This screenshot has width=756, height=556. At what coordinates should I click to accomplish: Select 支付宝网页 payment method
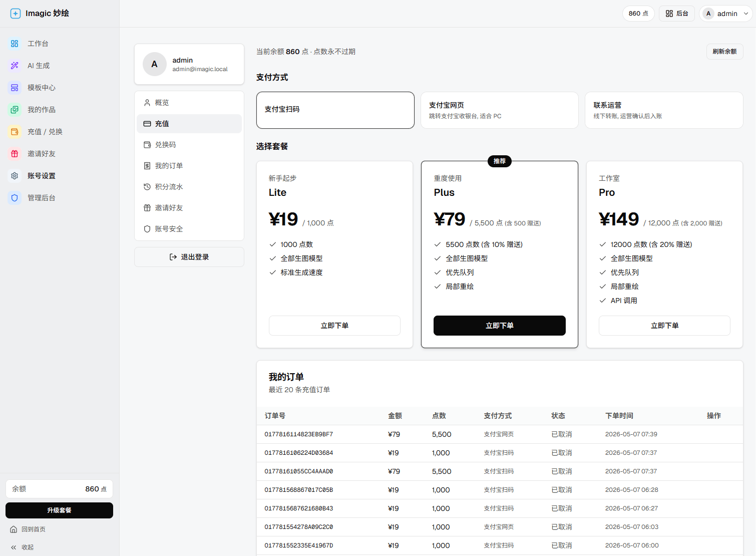pos(500,110)
